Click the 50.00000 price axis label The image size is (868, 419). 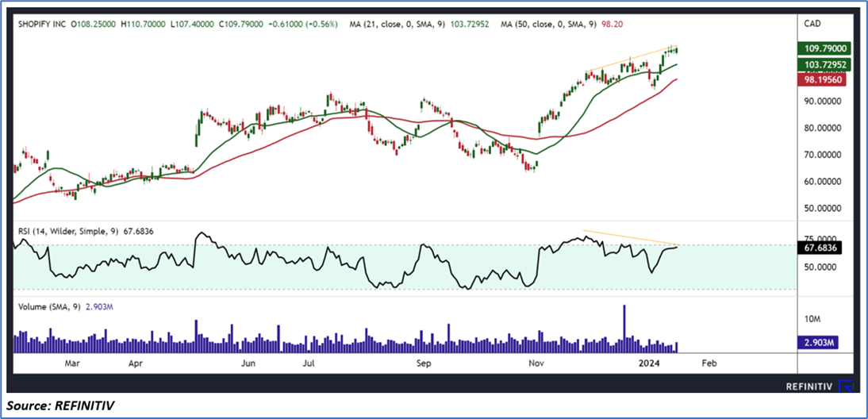pyautogui.click(x=822, y=208)
